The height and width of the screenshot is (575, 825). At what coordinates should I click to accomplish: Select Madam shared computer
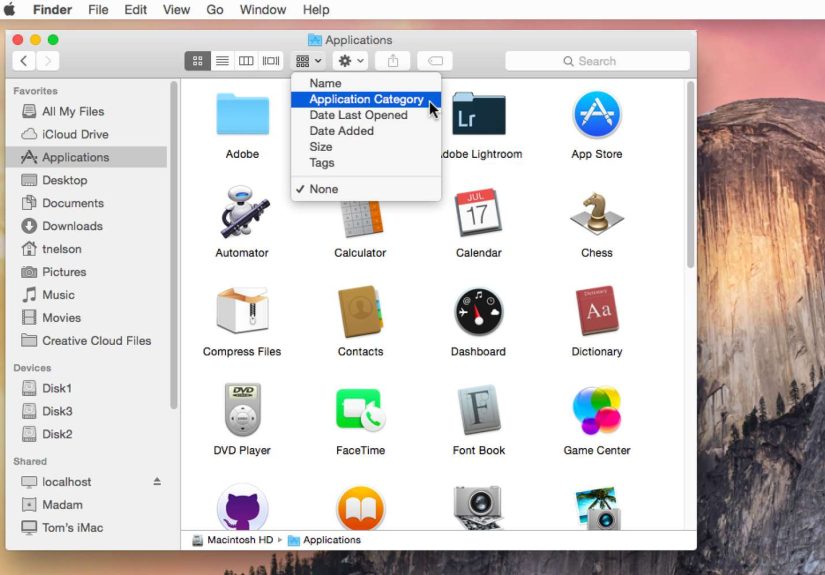[x=87, y=505]
